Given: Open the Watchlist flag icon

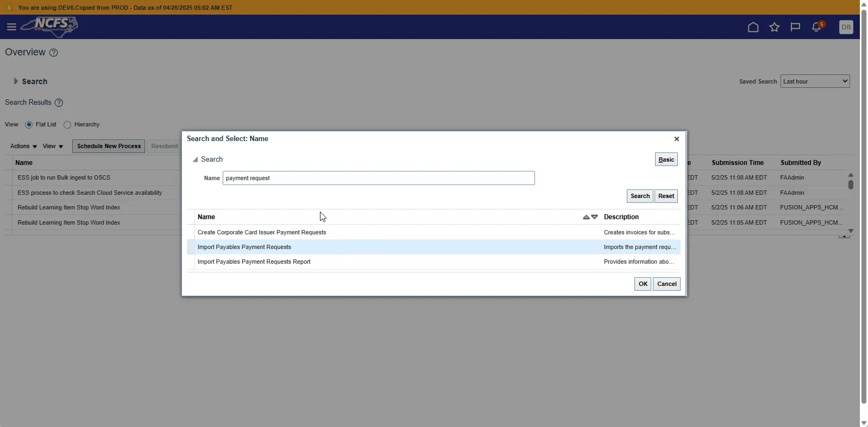Looking at the screenshot, I should coord(795,27).
